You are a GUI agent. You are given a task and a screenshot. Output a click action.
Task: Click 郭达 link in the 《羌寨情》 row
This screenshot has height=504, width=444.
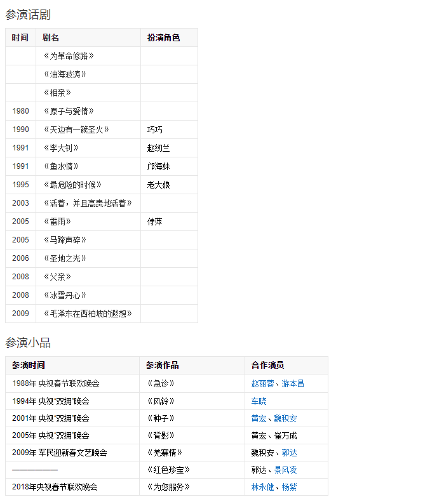point(289,453)
